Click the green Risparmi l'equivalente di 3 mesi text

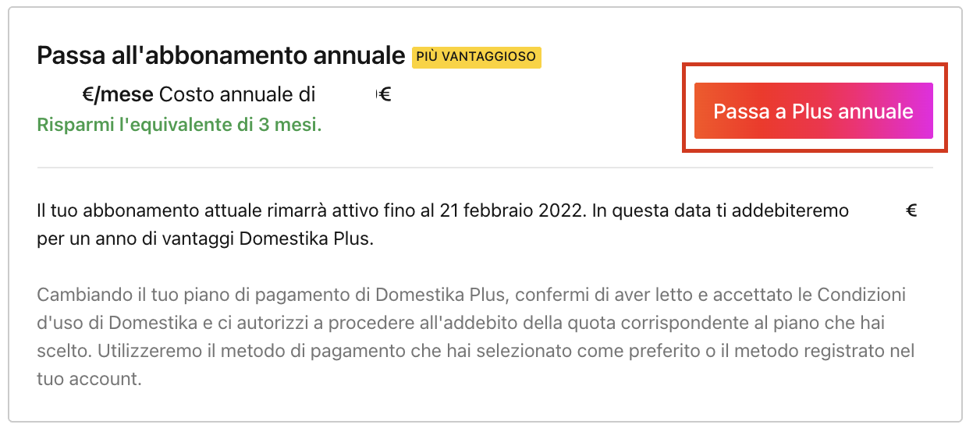[x=179, y=125]
